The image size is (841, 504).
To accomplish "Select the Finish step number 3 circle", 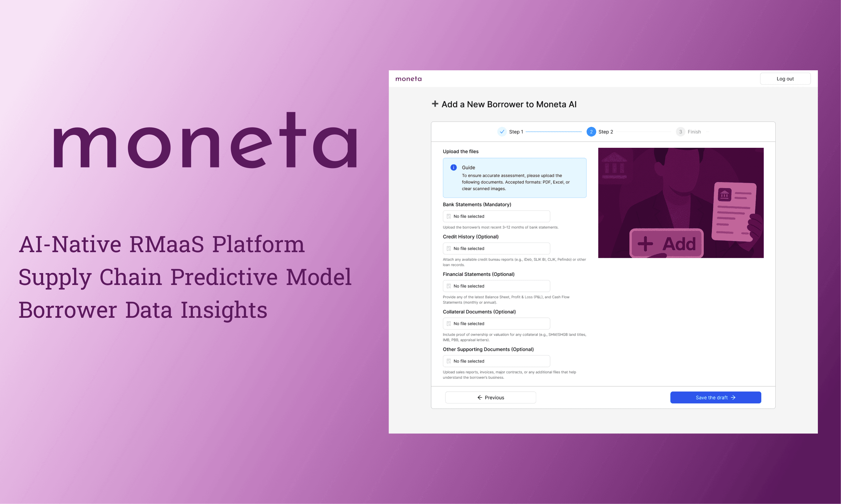I will (x=680, y=132).
